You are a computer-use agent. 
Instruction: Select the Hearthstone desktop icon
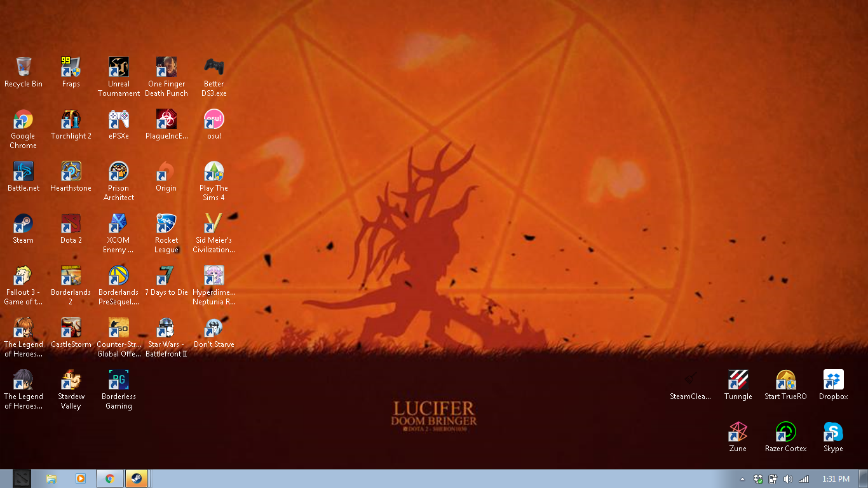click(x=71, y=171)
